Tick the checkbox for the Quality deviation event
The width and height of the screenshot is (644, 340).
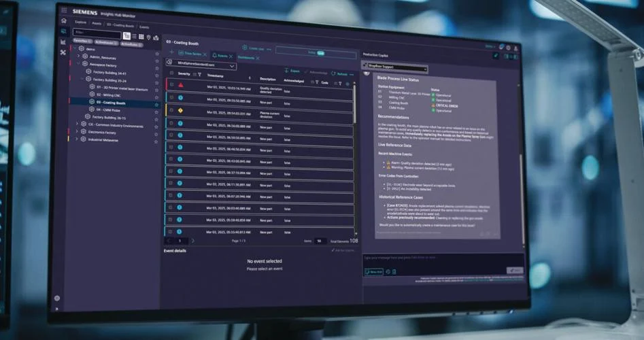[x=171, y=86]
